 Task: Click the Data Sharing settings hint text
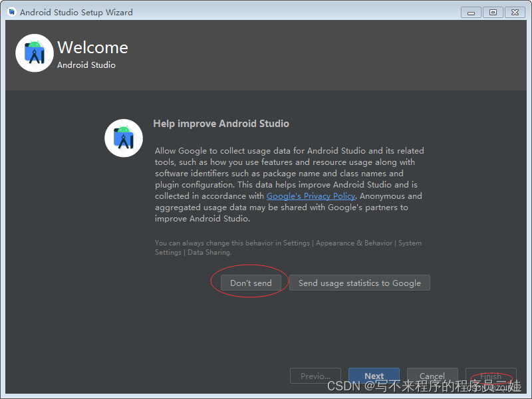pyautogui.click(x=289, y=247)
